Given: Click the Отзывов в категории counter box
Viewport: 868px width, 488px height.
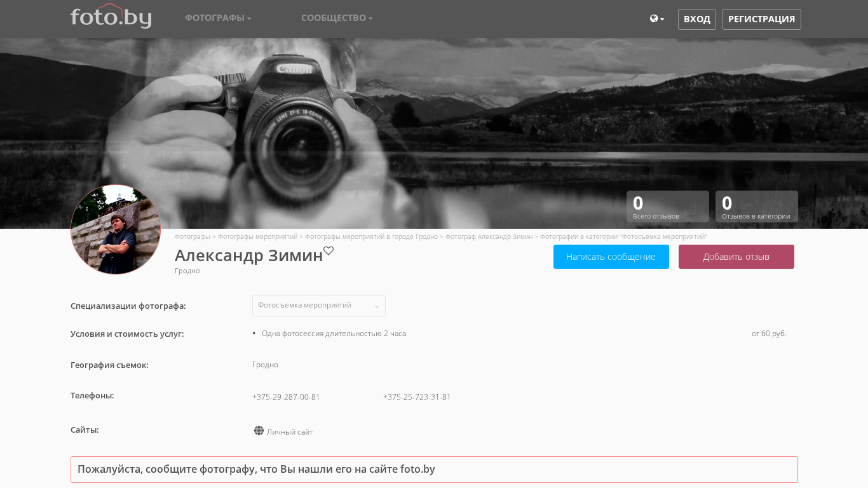Looking at the screenshot, I should [757, 207].
